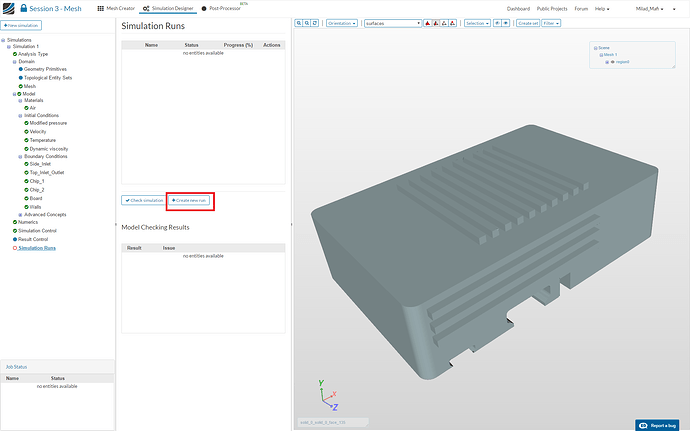Click the Result Control blue dot icon
The height and width of the screenshot is (431, 690).
[x=15, y=239]
